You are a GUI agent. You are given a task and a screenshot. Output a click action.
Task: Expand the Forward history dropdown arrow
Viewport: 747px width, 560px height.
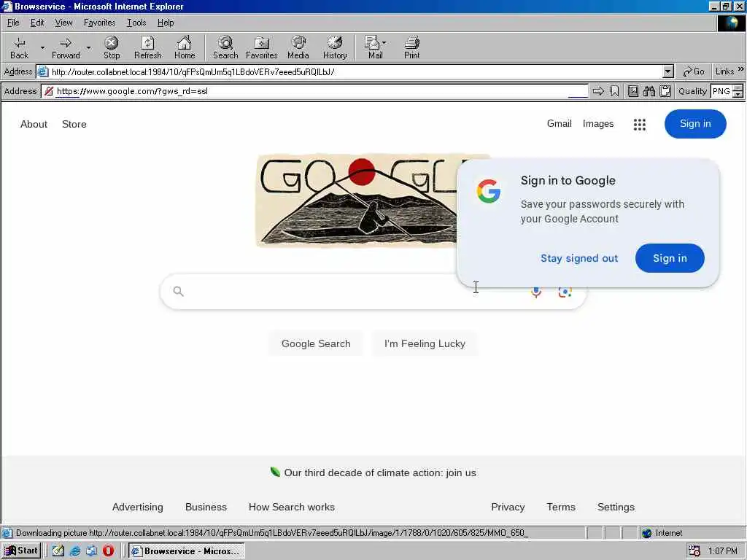[88, 47]
